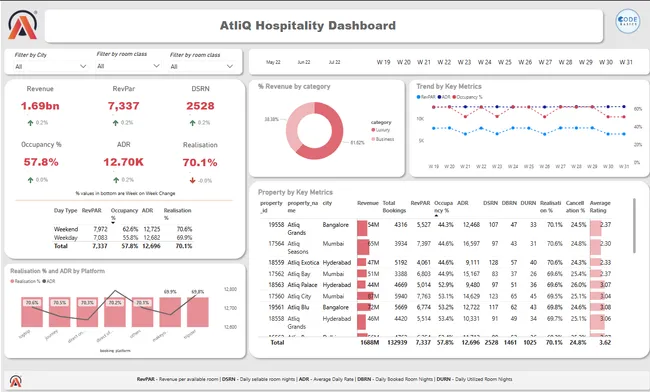Click the Weekday row in Day Type table

point(123,238)
